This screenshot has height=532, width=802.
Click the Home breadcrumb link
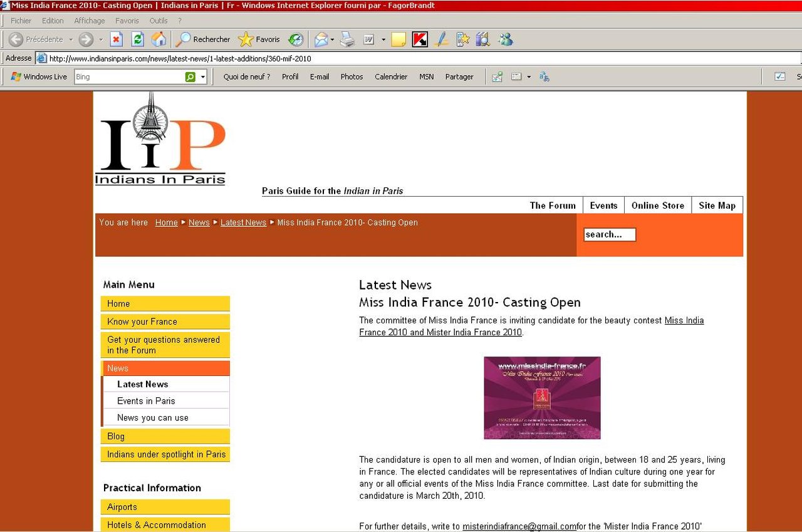click(167, 222)
